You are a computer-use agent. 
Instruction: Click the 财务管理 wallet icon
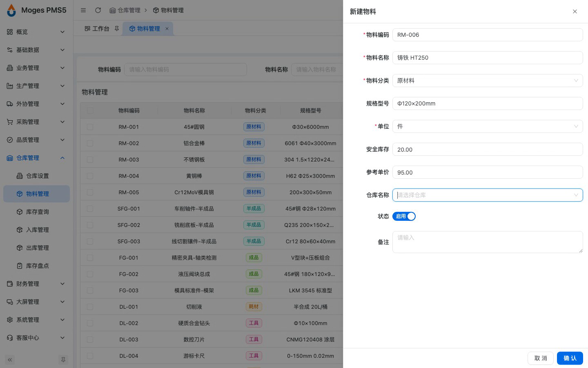point(10,284)
